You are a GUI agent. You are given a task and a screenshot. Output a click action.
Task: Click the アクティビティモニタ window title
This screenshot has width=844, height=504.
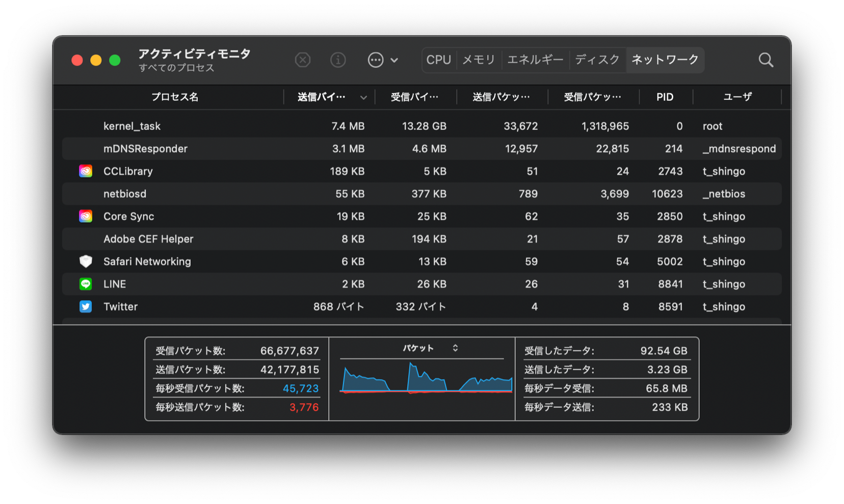click(195, 54)
